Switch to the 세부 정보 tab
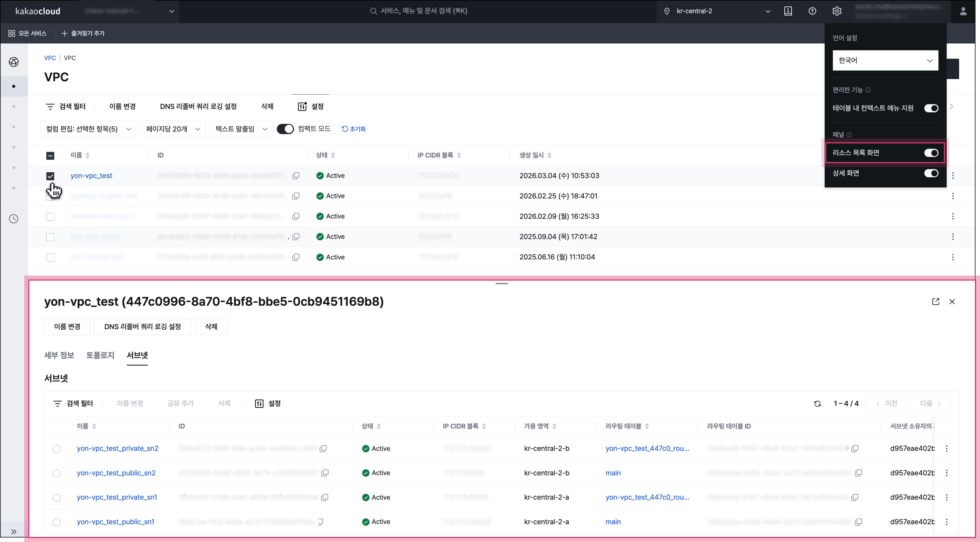980x542 pixels. pyautogui.click(x=59, y=355)
